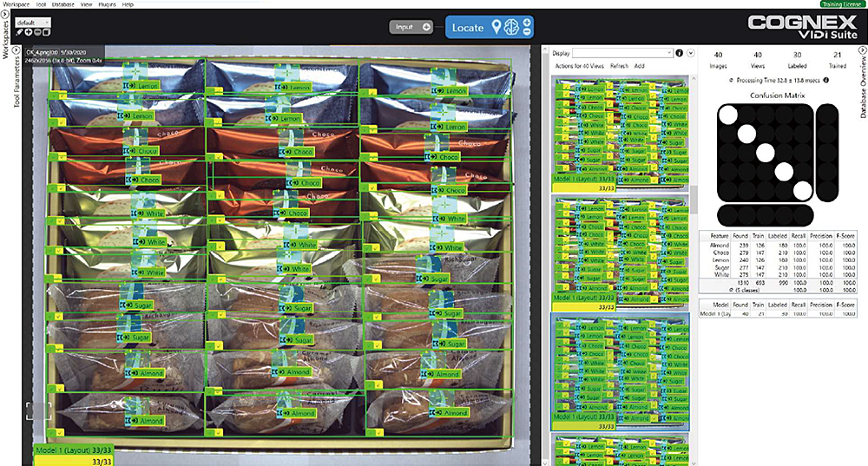Open the Database menu
The image size is (868, 466).
tap(62, 4)
